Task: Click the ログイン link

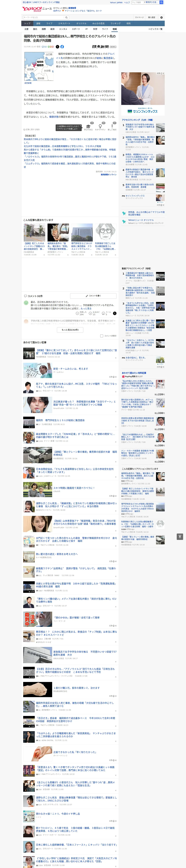Action: tap(57, 11)
